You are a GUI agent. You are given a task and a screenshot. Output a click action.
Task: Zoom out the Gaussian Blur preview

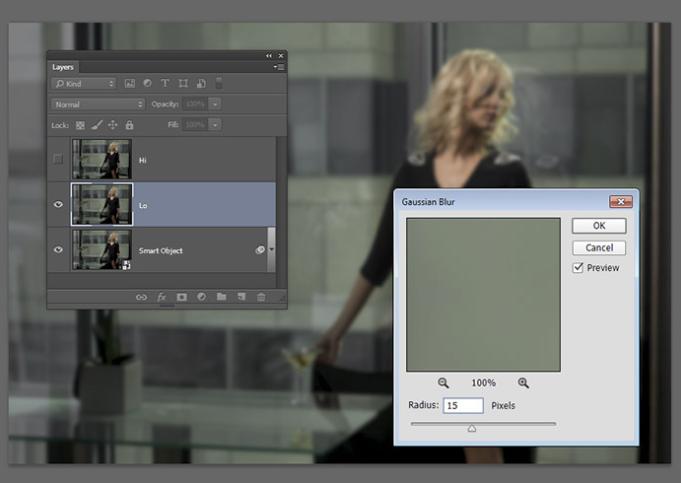[x=443, y=383]
